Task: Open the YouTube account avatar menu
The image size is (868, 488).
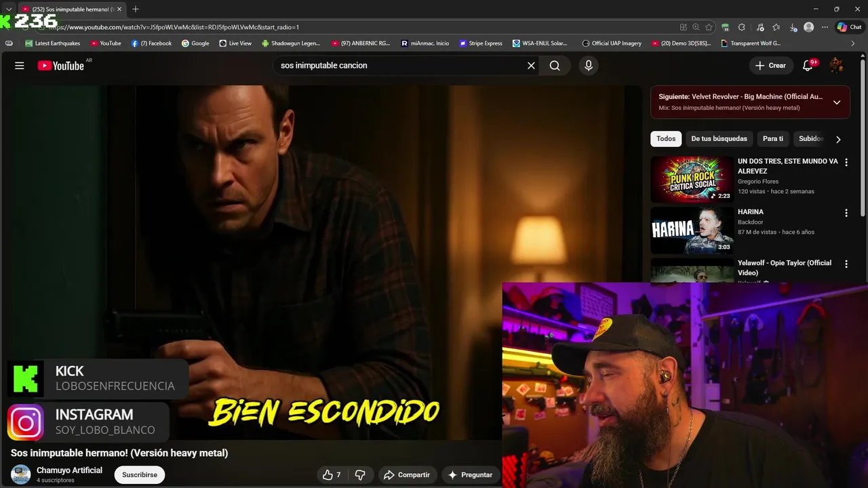Action: (x=837, y=66)
